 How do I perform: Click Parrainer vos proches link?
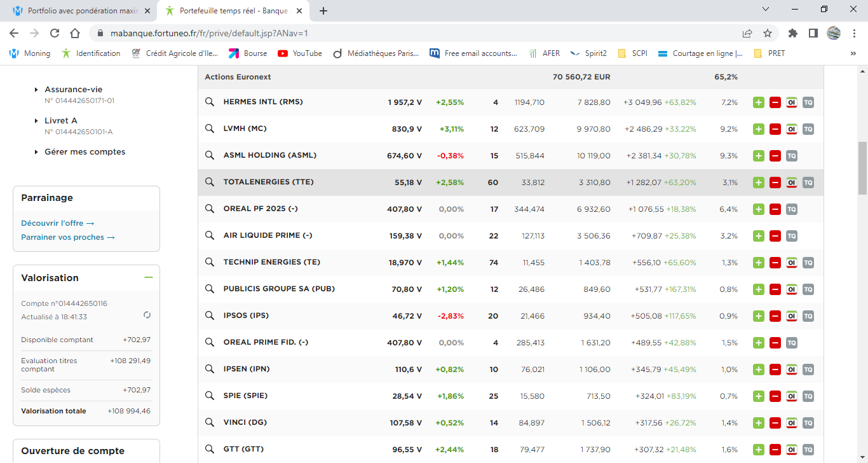click(x=68, y=237)
